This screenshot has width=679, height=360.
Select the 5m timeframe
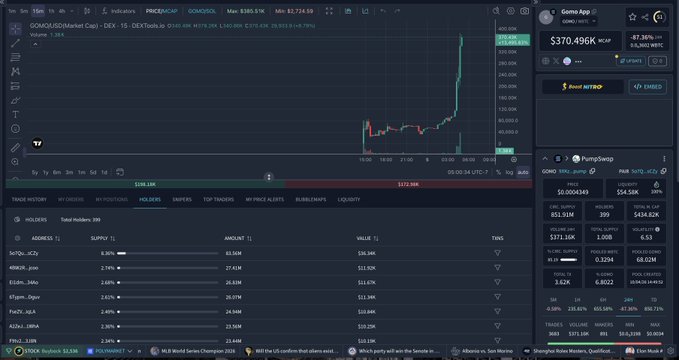24,11
